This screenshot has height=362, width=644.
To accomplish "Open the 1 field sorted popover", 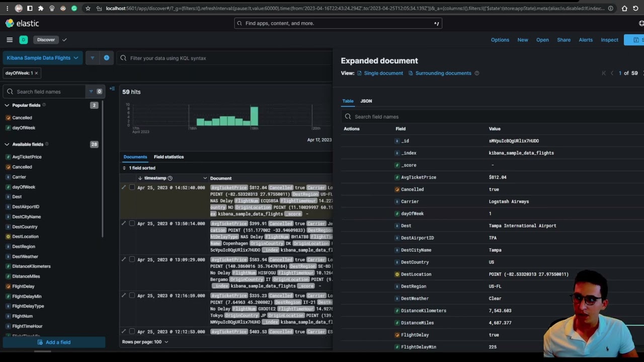I will 139,168.
